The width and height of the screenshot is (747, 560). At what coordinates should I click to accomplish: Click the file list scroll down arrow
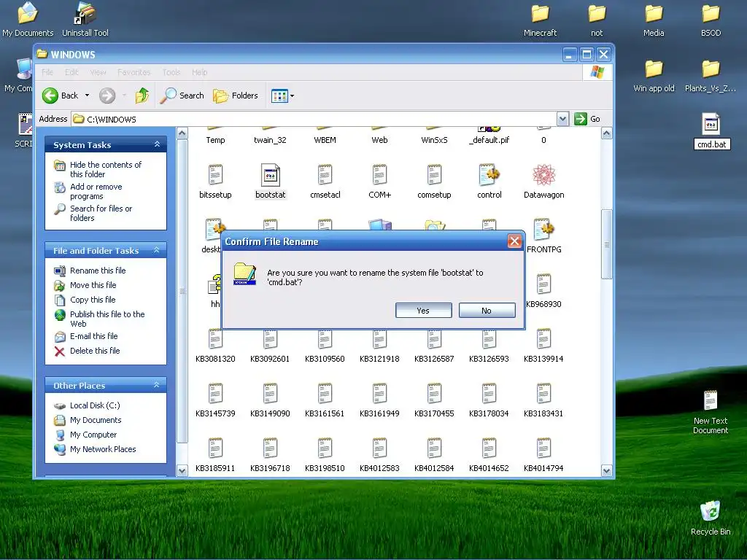606,471
